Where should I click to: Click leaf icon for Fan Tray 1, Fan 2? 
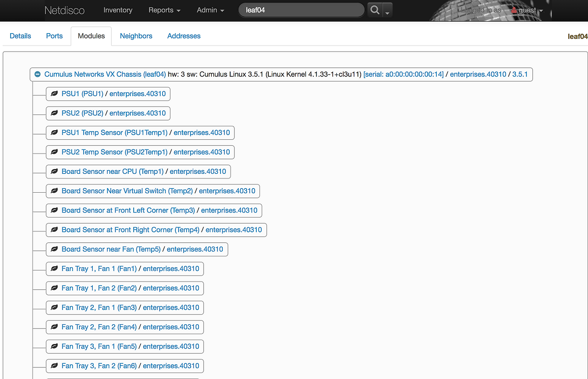click(54, 288)
